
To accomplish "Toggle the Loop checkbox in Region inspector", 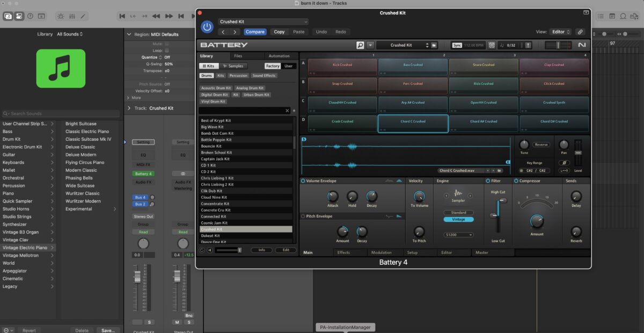I will pyautogui.click(x=167, y=50).
